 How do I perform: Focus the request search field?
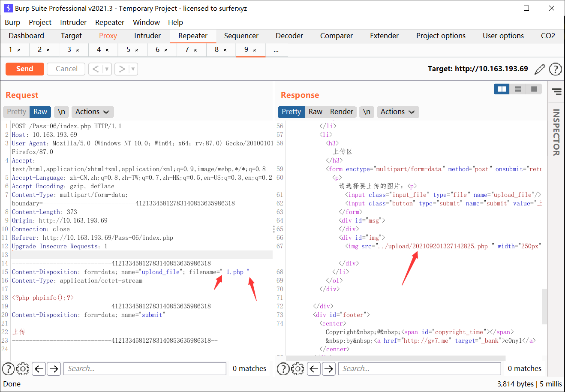[x=145, y=368]
